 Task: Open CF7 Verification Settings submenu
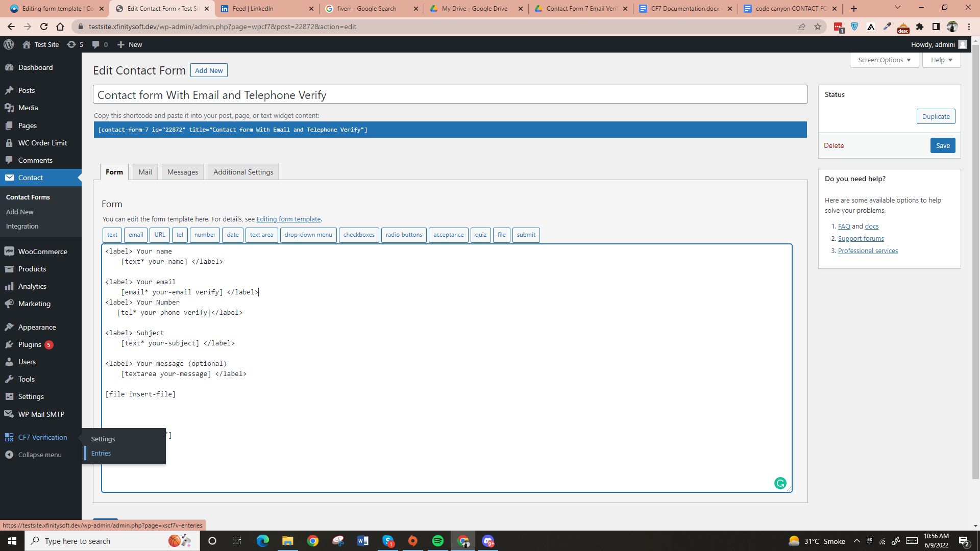pyautogui.click(x=104, y=438)
